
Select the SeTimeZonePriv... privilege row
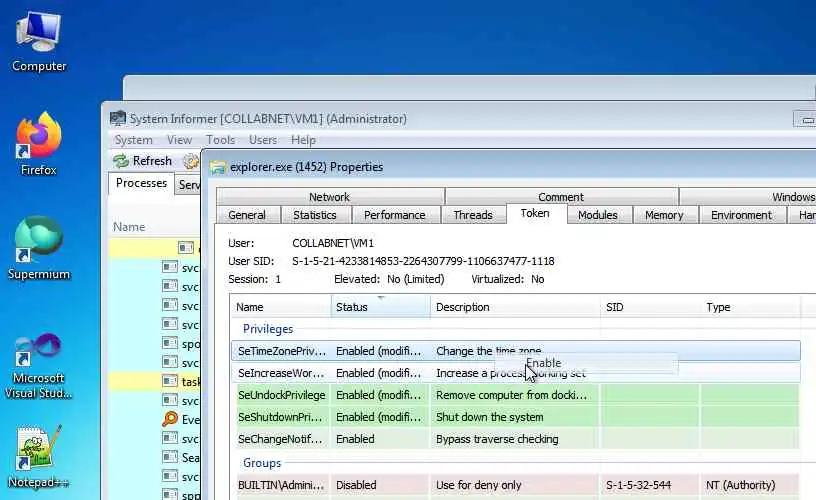[x=516, y=351]
